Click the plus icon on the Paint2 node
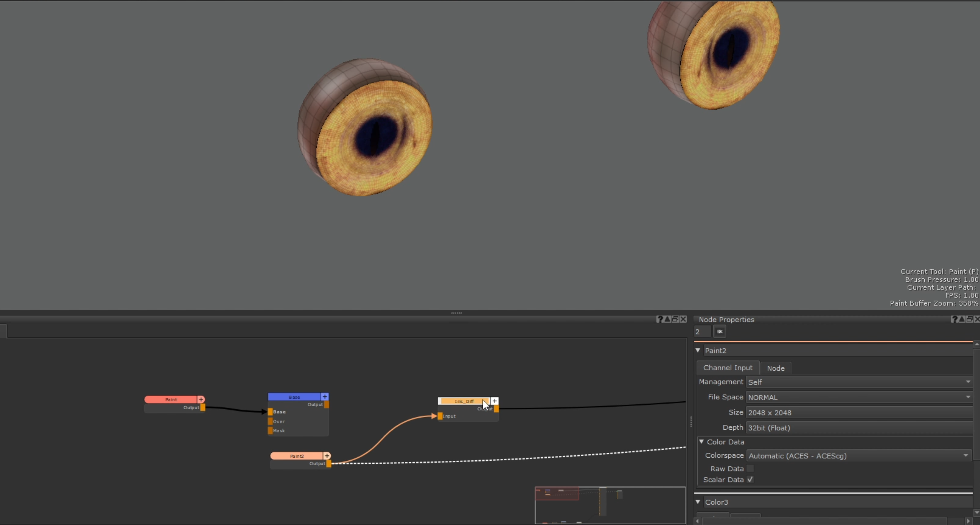980x525 pixels. coord(327,456)
